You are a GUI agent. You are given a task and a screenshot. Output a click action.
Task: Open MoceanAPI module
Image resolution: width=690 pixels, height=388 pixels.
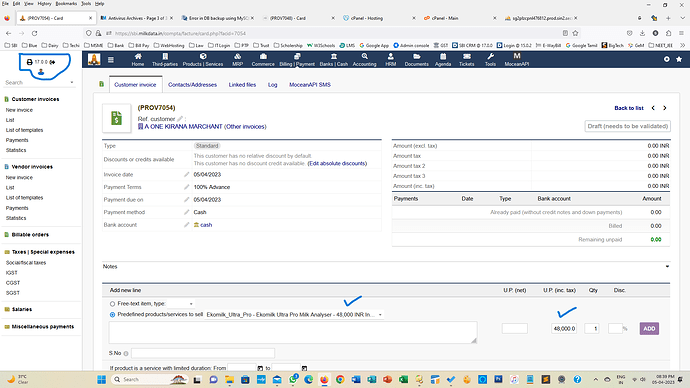[x=517, y=59]
